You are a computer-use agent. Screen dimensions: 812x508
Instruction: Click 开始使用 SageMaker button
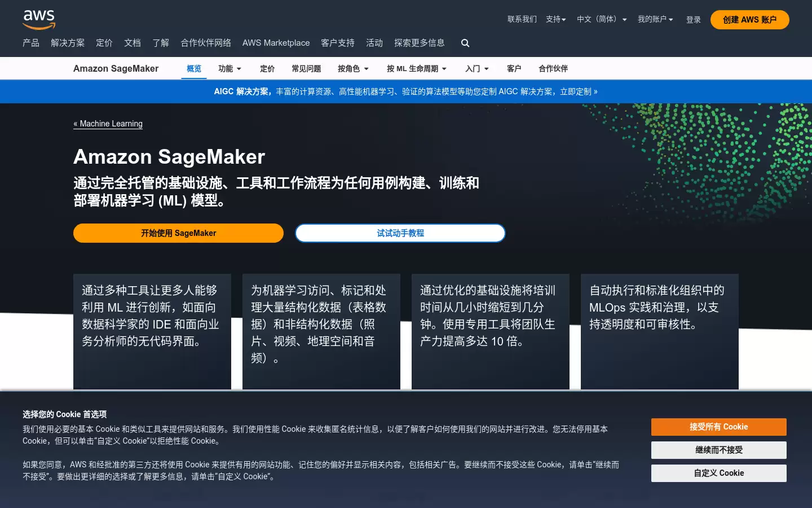[x=178, y=233]
